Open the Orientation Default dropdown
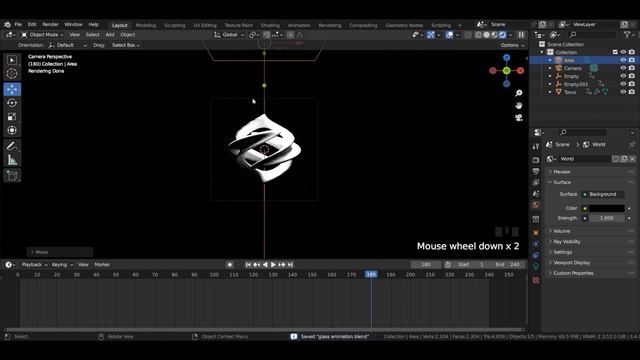The image size is (640, 360). tap(67, 45)
